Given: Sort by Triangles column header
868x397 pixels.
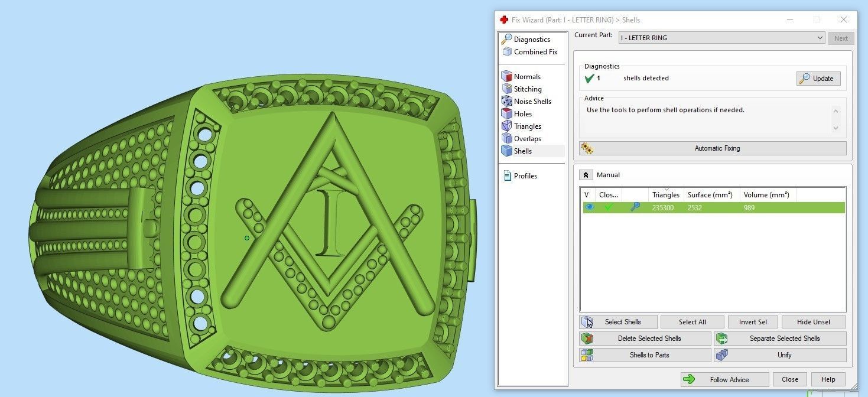Looking at the screenshot, I should [x=666, y=195].
